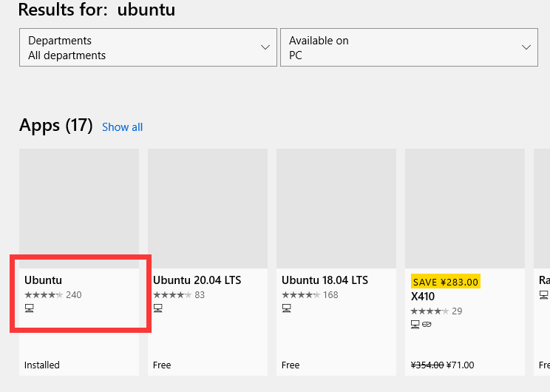Click the Free price on Ubuntu 20.04 LTS
This screenshot has width=550, height=392.
click(162, 365)
